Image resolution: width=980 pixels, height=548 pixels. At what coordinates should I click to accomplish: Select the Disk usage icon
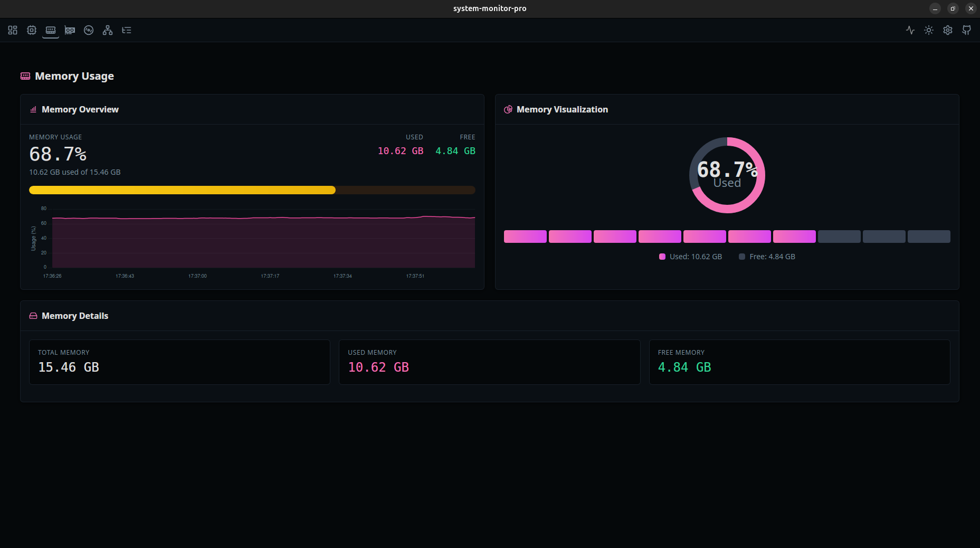tap(89, 30)
